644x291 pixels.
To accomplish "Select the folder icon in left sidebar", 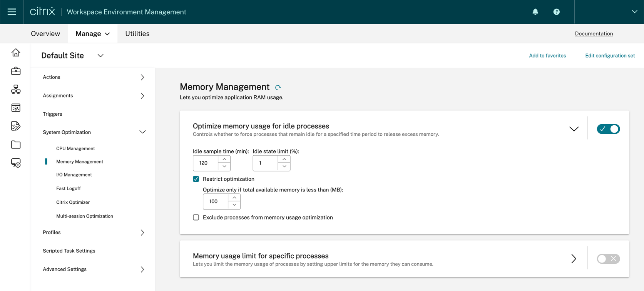I will 16,145.
